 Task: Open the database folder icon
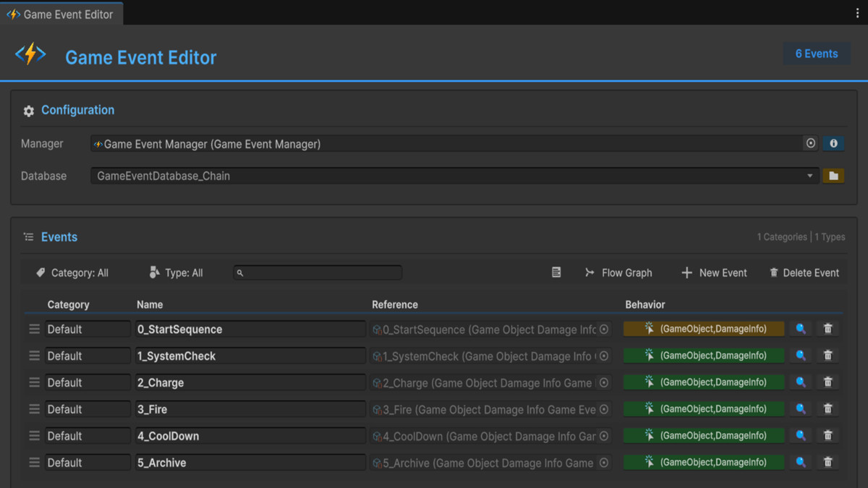[833, 176]
